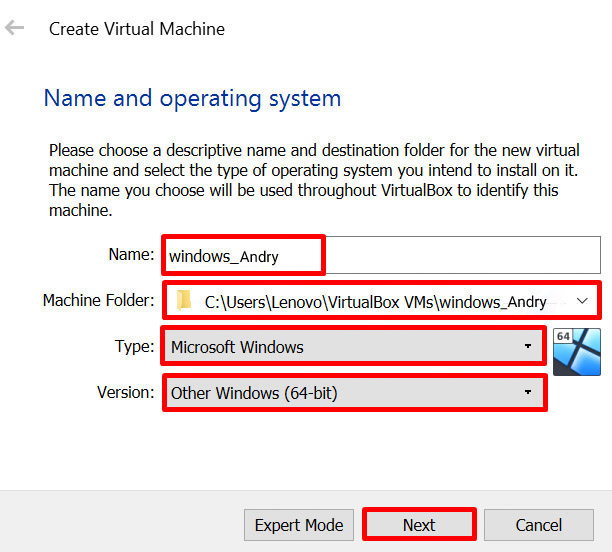Click the "Name:" label

pos(130,255)
